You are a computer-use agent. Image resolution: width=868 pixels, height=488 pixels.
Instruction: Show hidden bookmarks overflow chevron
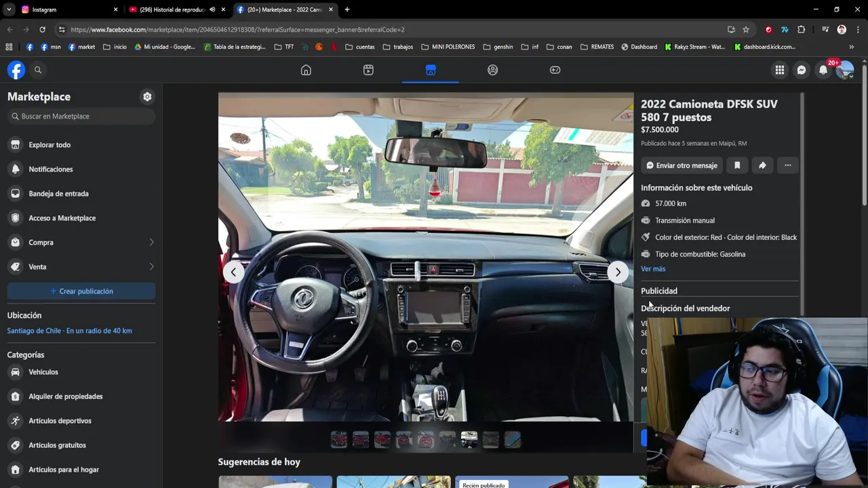851,47
